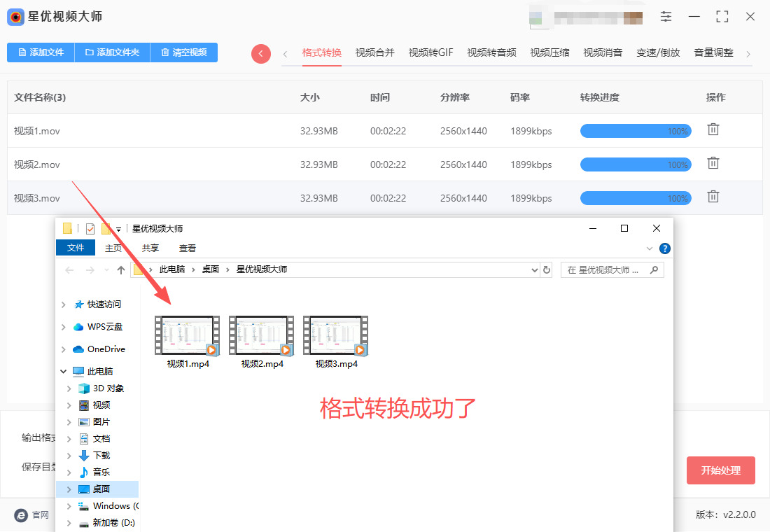Switch to the 视频合并 tab

tap(374, 52)
